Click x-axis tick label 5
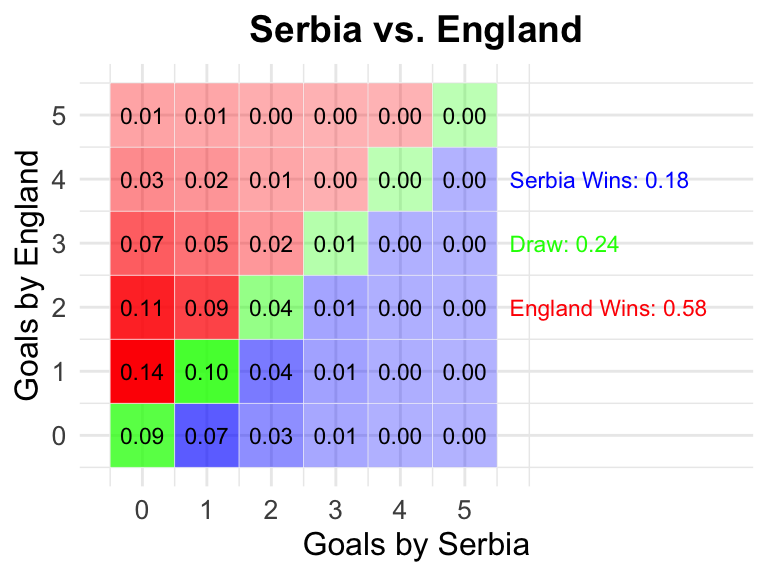This screenshot has width=768, height=576. pos(464,510)
